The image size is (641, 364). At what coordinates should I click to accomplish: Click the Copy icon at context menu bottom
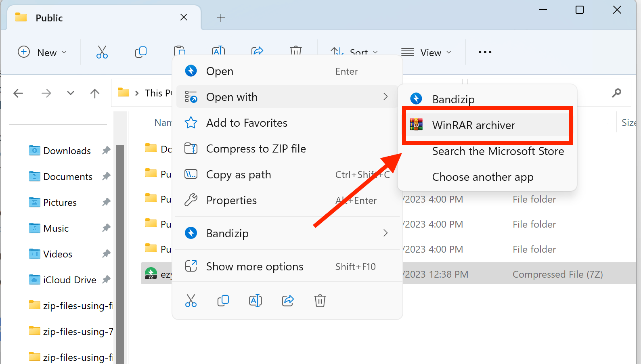pyautogui.click(x=223, y=301)
